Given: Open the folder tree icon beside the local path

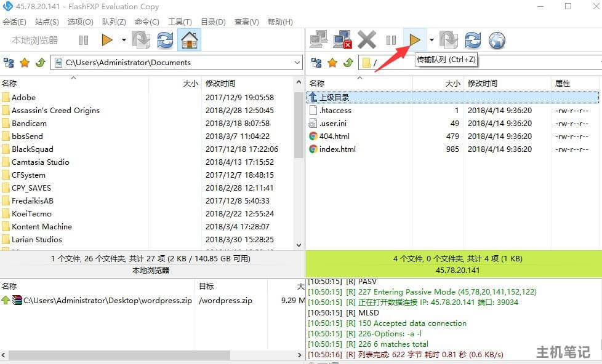Looking at the screenshot, I should (x=7, y=61).
